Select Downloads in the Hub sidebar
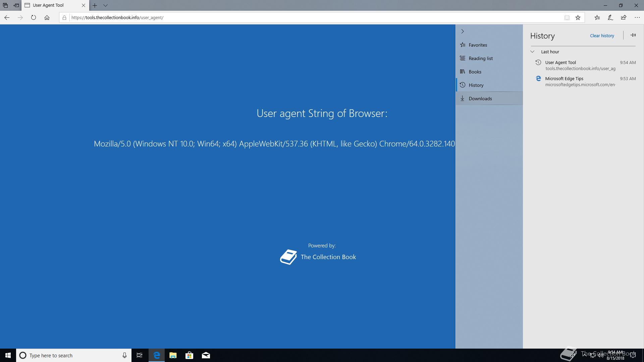 480,99
